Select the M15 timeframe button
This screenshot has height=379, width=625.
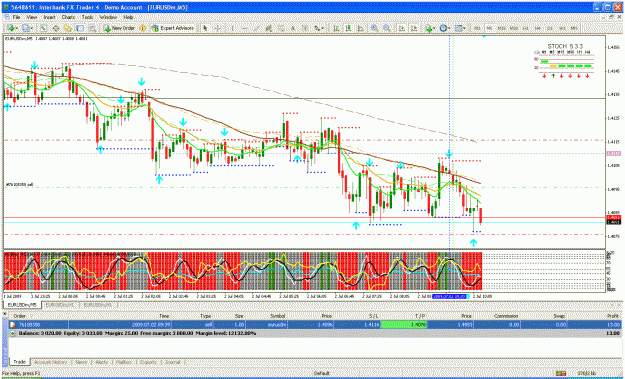[x=501, y=28]
